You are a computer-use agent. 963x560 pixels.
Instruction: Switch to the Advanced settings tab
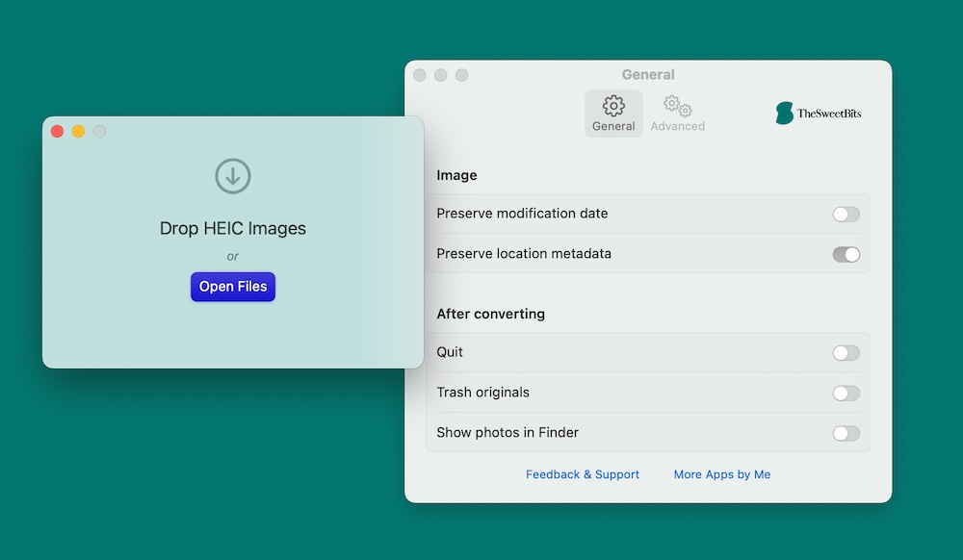click(x=677, y=114)
